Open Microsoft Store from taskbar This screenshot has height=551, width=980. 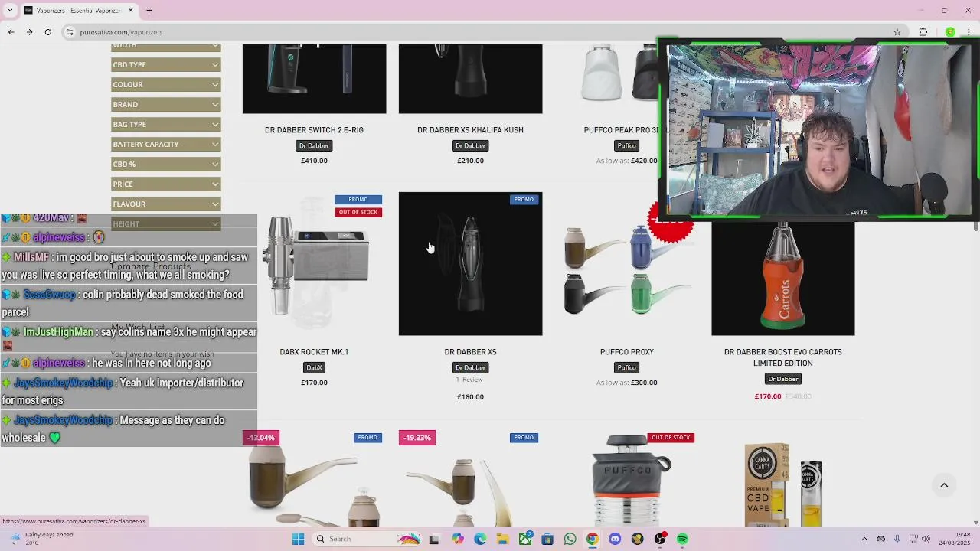click(547, 539)
